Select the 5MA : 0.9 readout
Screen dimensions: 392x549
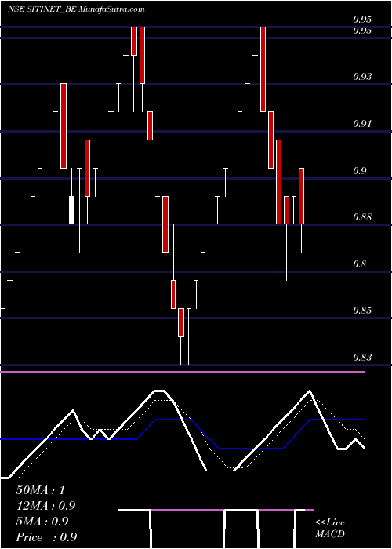pyautogui.click(x=42, y=522)
